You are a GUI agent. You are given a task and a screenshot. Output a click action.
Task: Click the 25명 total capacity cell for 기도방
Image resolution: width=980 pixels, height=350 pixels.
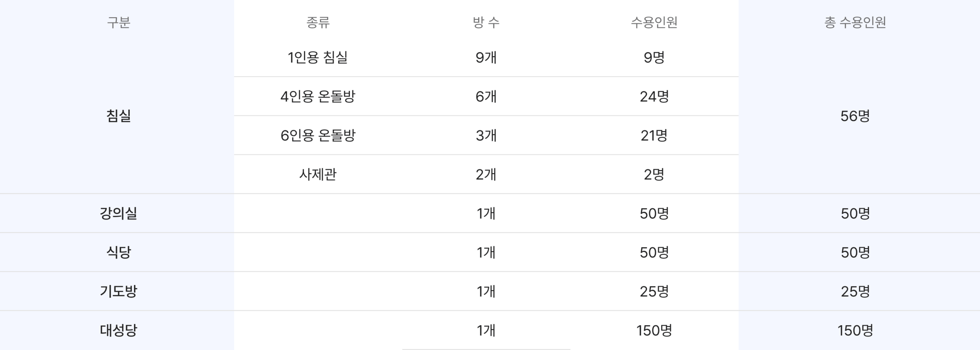click(855, 291)
